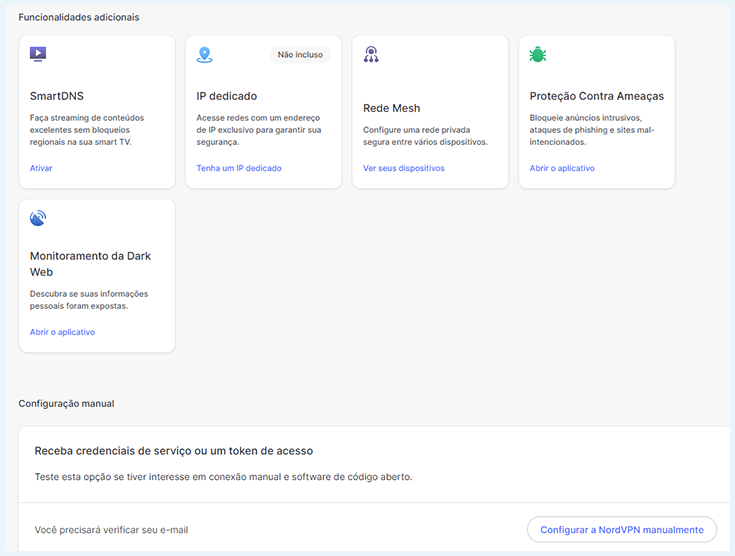Click the Configuração manual heading
The width and height of the screenshot is (735, 556).
click(66, 404)
